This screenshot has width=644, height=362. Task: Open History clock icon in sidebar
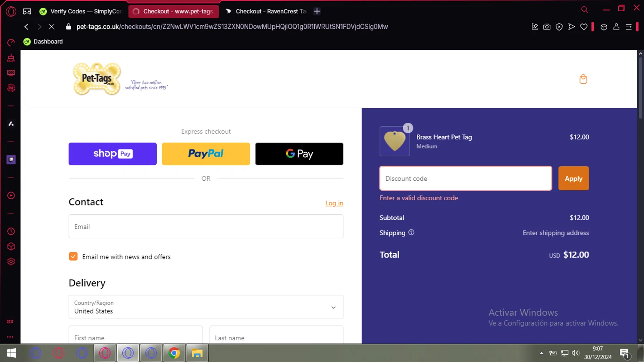pos(11,231)
